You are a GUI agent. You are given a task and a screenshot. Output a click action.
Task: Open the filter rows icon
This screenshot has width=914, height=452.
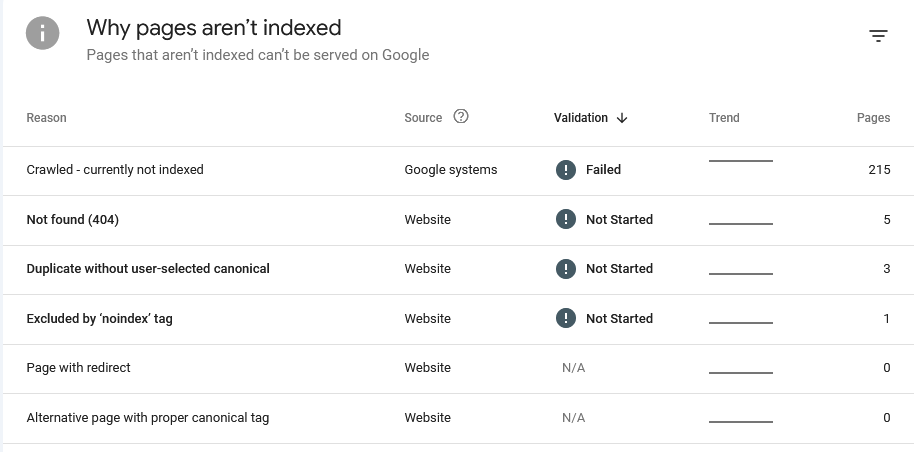878,37
